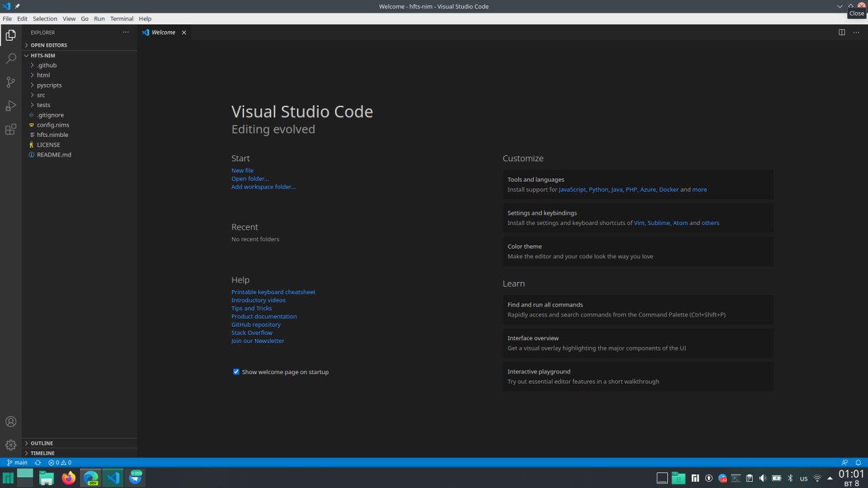Click the pin icon in title bar
Image resolution: width=868 pixels, height=488 pixels.
coord(18,6)
